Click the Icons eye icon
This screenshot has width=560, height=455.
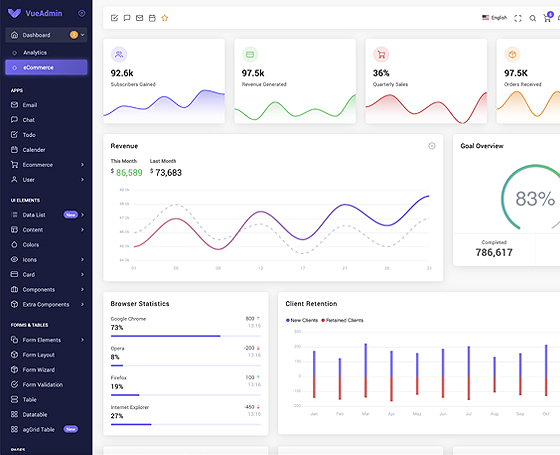point(14,260)
